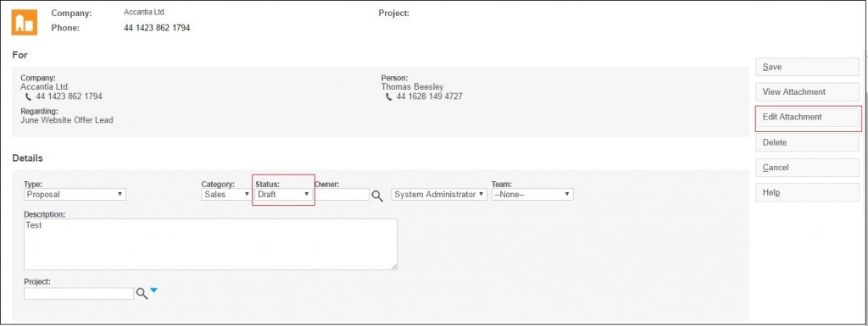Image resolution: width=868 pixels, height=326 pixels.
Task: Click the orange company building icon
Action: point(25,22)
